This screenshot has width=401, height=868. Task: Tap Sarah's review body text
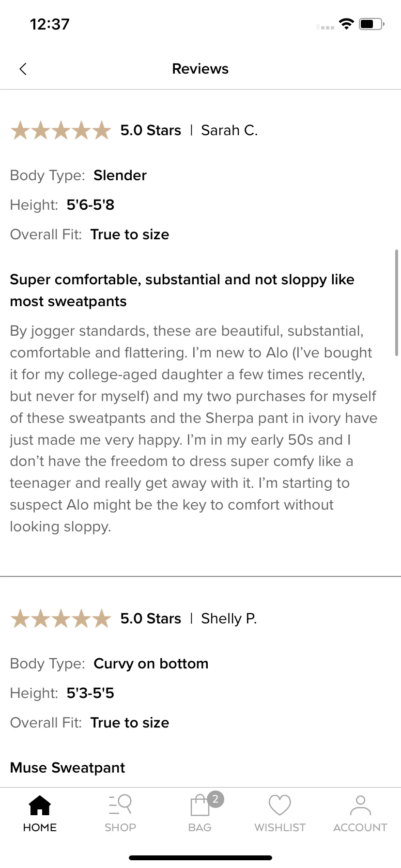[194, 429]
